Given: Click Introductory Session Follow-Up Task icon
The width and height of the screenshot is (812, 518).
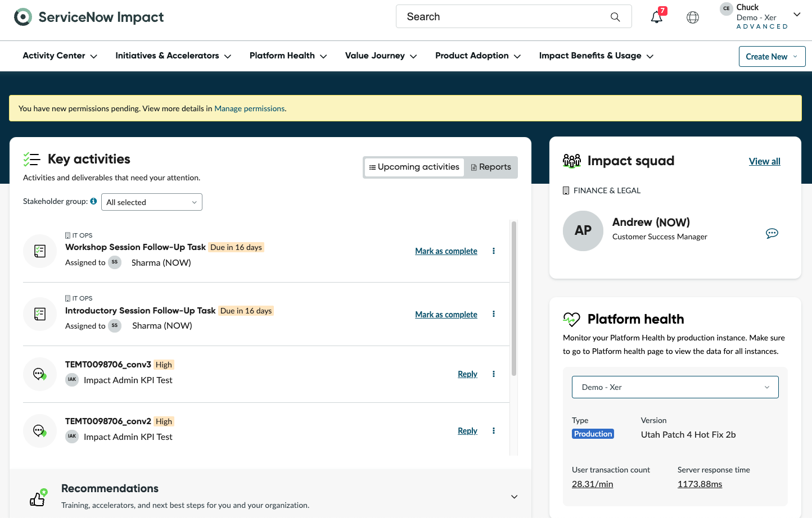Looking at the screenshot, I should tap(40, 314).
